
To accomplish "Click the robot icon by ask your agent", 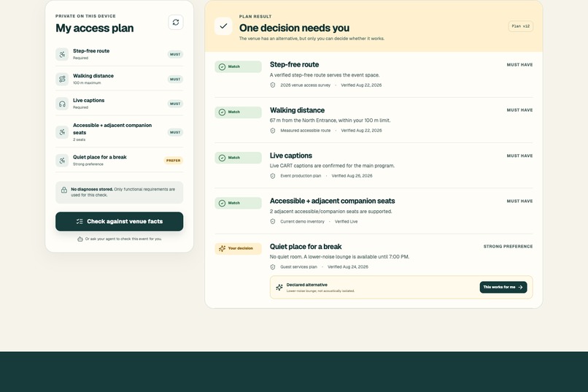I will pyautogui.click(x=80, y=239).
